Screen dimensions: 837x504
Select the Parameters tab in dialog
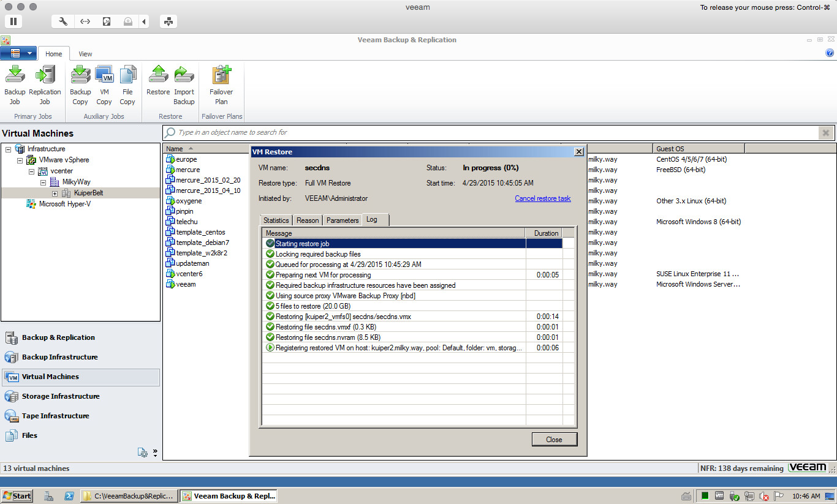[342, 220]
